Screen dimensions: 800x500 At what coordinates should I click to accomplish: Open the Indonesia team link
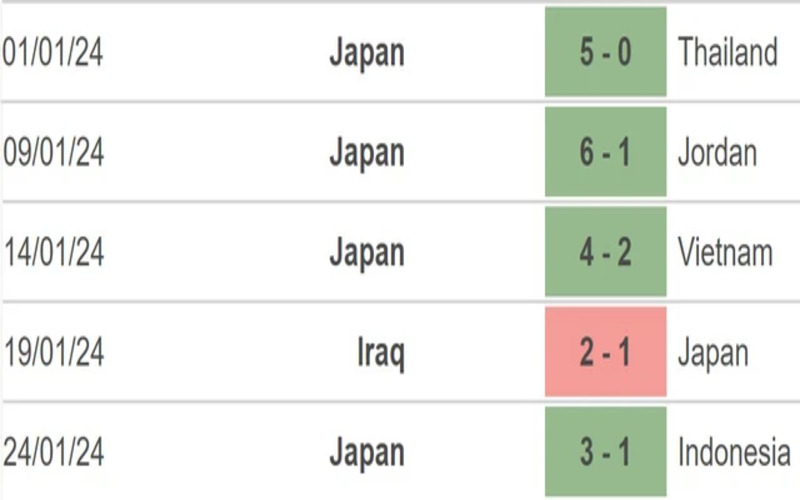coord(734,452)
